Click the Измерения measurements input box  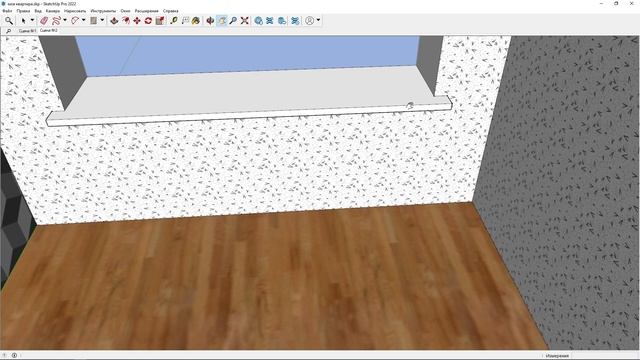605,356
